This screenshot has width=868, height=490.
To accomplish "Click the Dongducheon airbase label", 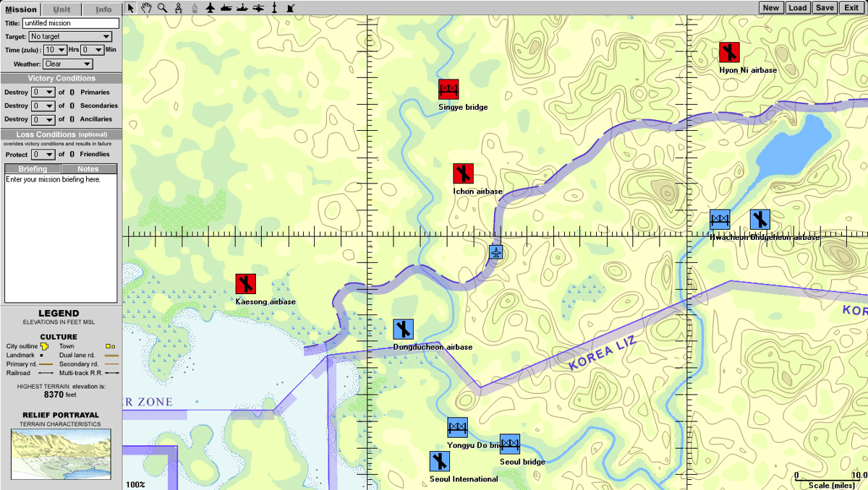I will 433,347.
